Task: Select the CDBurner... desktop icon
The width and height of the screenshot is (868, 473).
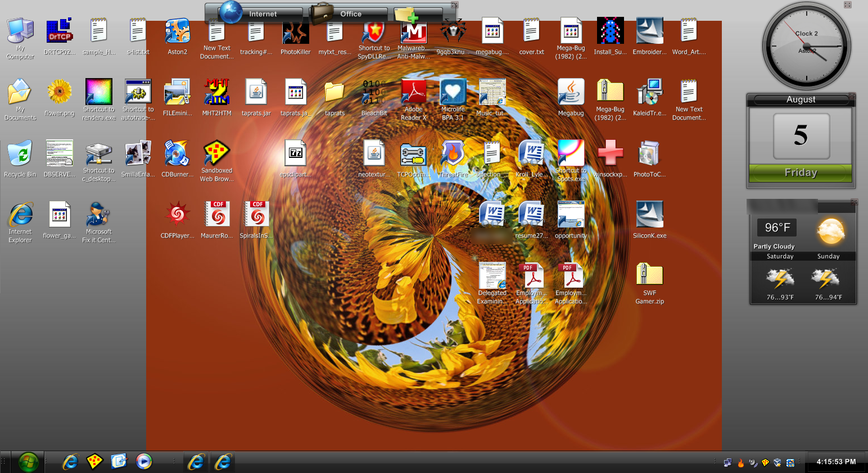Action: (x=178, y=159)
